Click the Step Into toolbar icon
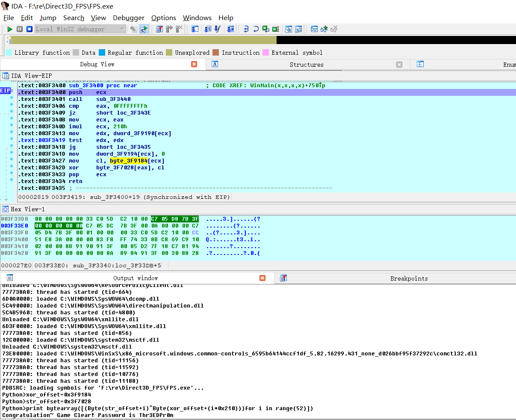 [x=246, y=29]
